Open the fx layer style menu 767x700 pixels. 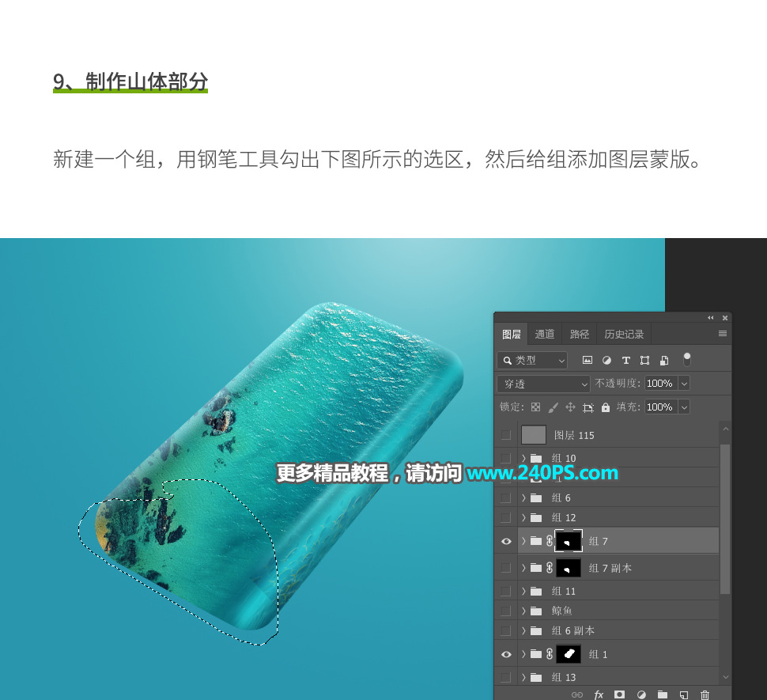[x=599, y=694]
